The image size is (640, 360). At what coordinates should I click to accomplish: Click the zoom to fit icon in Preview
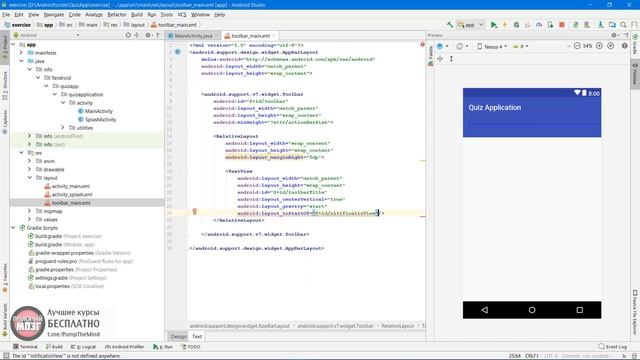tap(611, 46)
